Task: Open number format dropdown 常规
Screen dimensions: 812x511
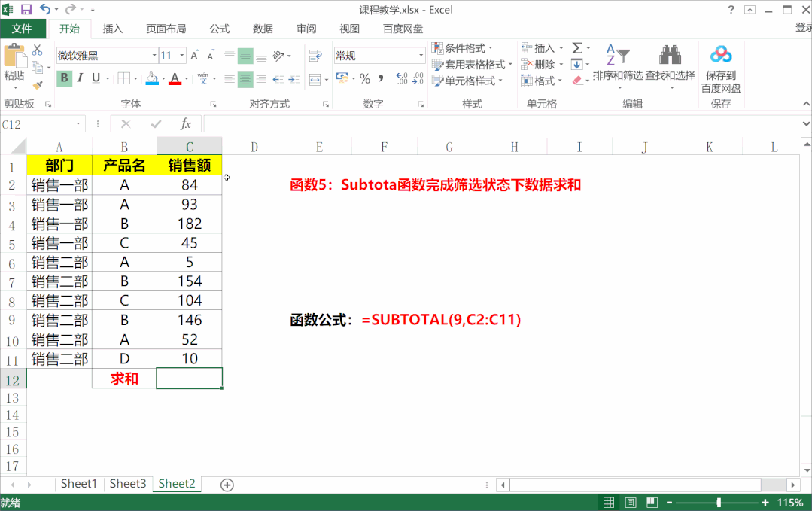Action: [421, 56]
